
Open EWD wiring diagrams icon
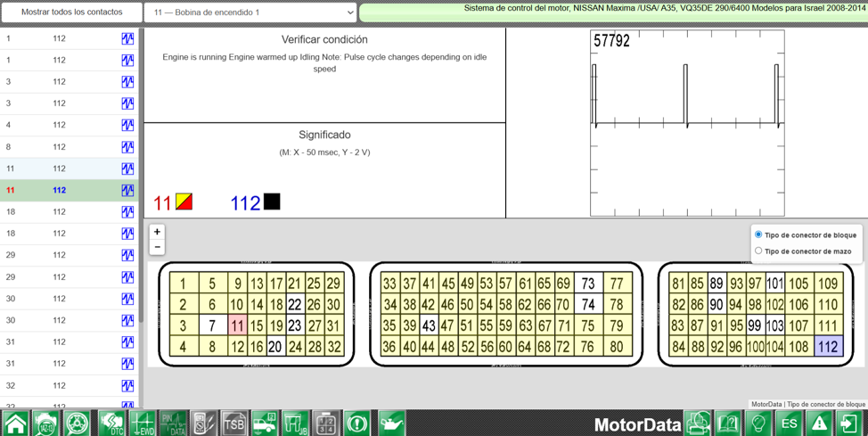click(143, 424)
